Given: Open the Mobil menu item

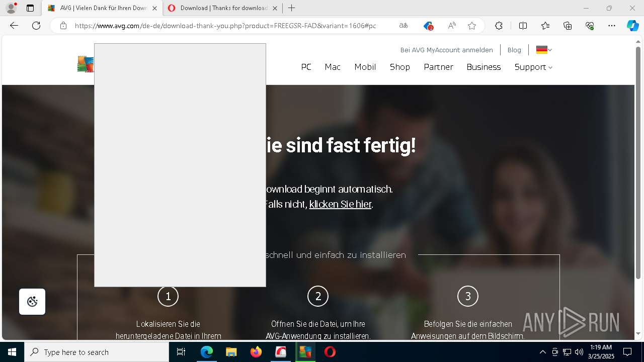Looking at the screenshot, I should [365, 67].
